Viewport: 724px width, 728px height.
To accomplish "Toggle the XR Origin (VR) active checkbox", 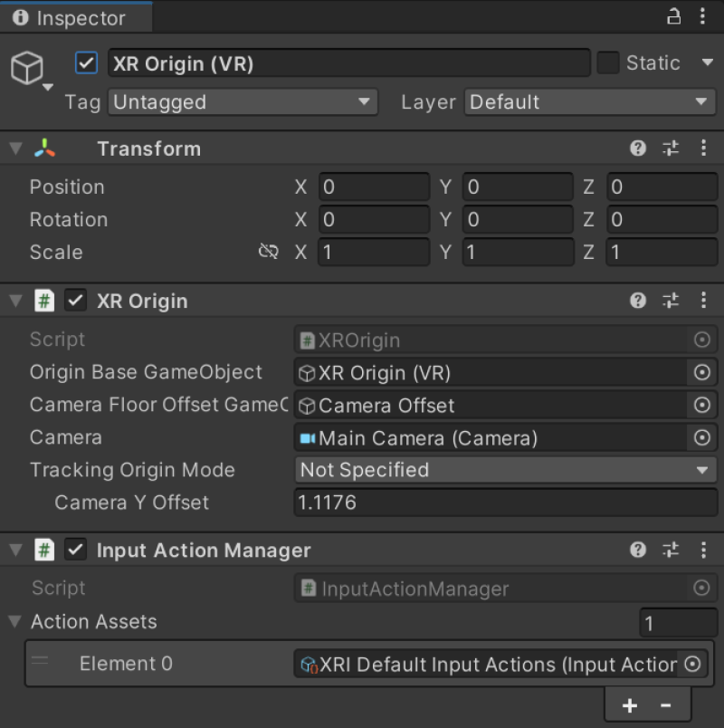I will click(x=86, y=63).
